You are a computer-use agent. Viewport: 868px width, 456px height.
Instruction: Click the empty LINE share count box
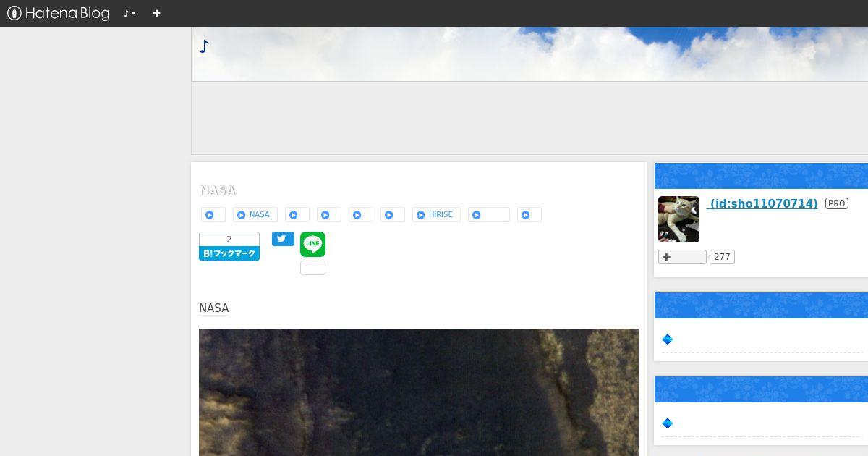pyautogui.click(x=312, y=268)
